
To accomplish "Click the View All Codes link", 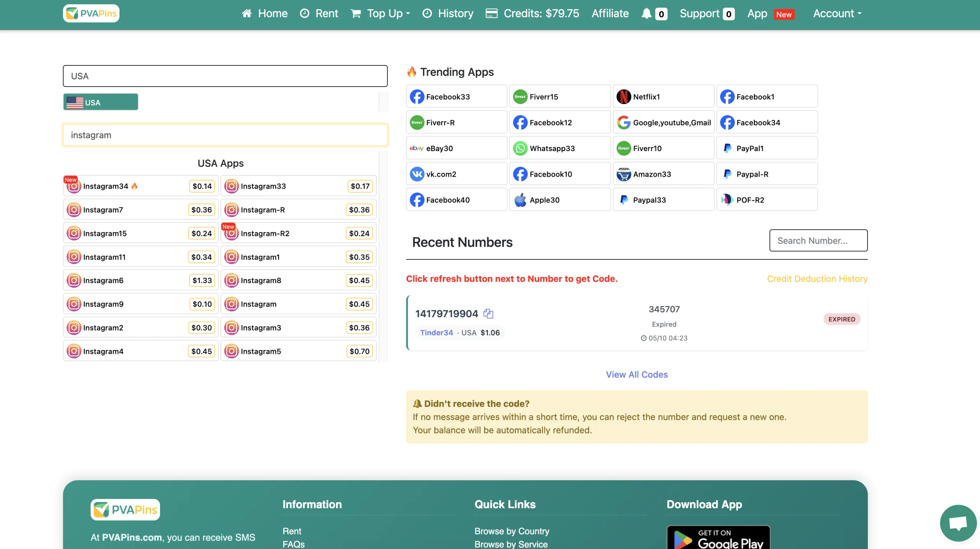I will click(x=637, y=375).
